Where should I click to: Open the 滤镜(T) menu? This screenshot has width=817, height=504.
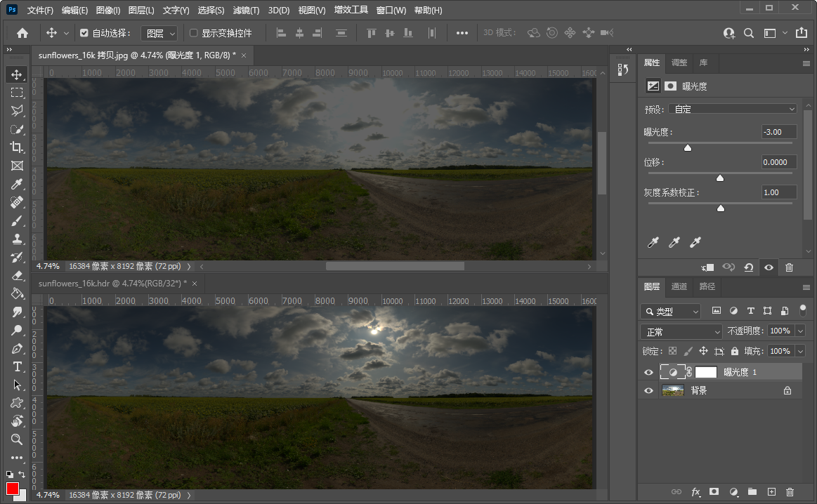click(246, 11)
